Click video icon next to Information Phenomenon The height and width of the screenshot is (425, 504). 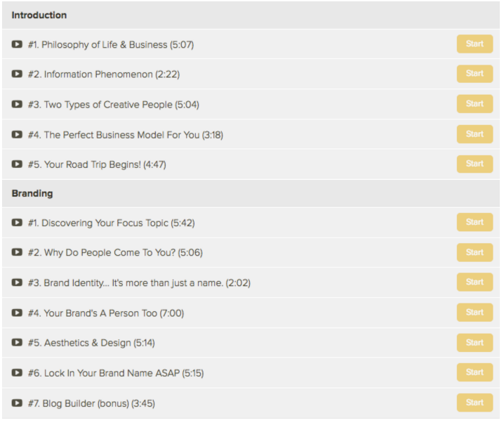[17, 74]
